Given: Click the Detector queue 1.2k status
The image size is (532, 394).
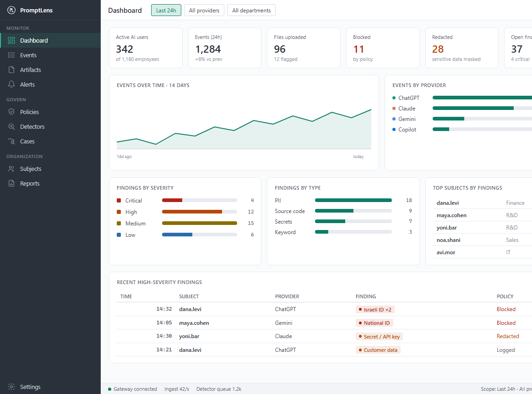Looking at the screenshot, I should pos(219,389).
